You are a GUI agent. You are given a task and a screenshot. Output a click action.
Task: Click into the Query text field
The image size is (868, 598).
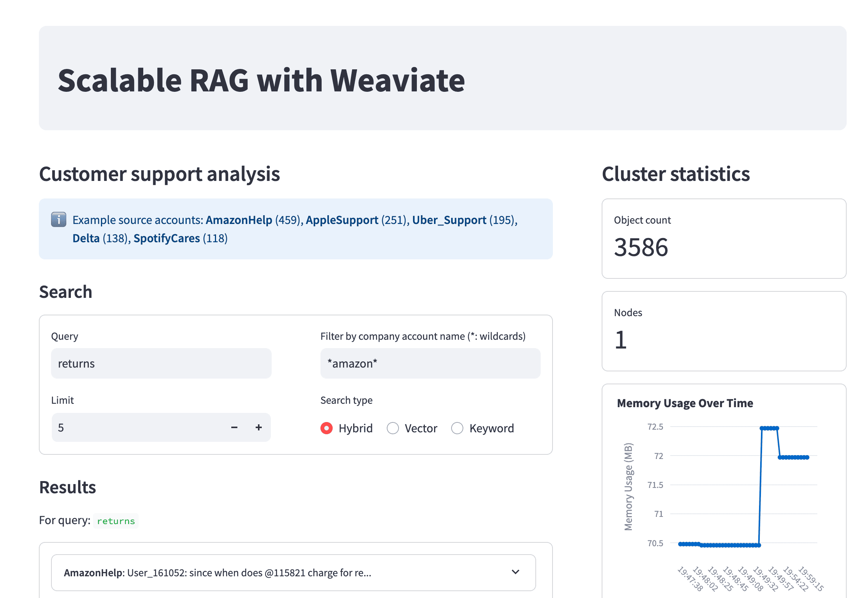coord(161,364)
